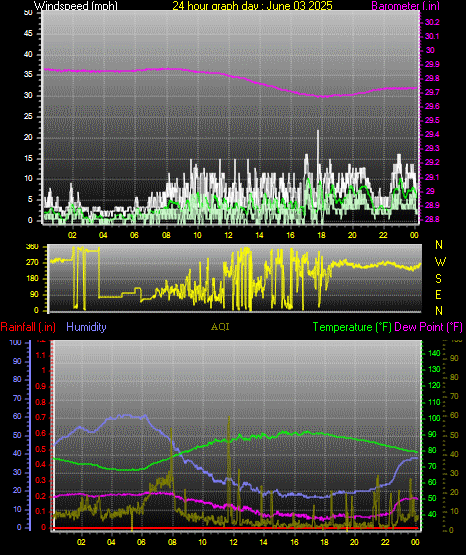466x555 pixels.
Task: Click the "W" compass direction label
Action: tap(440, 262)
